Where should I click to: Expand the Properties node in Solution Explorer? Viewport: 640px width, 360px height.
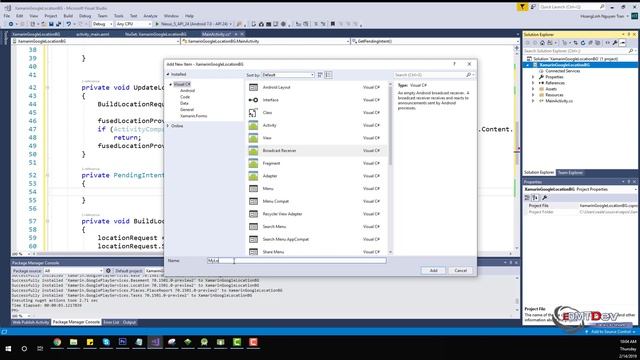533,77
